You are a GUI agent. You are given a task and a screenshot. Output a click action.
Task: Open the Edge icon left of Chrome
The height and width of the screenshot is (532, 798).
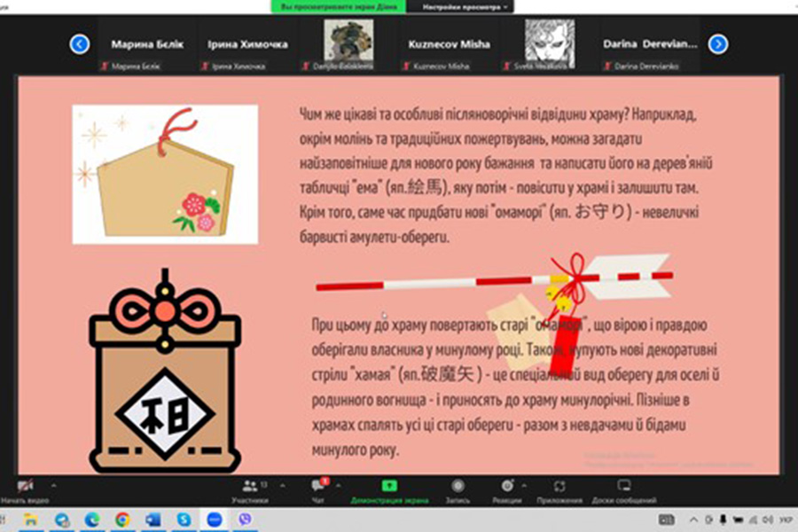click(92, 520)
